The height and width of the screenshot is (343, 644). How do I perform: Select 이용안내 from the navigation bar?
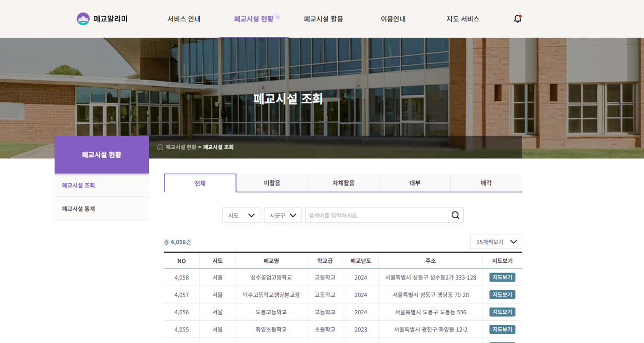point(393,19)
